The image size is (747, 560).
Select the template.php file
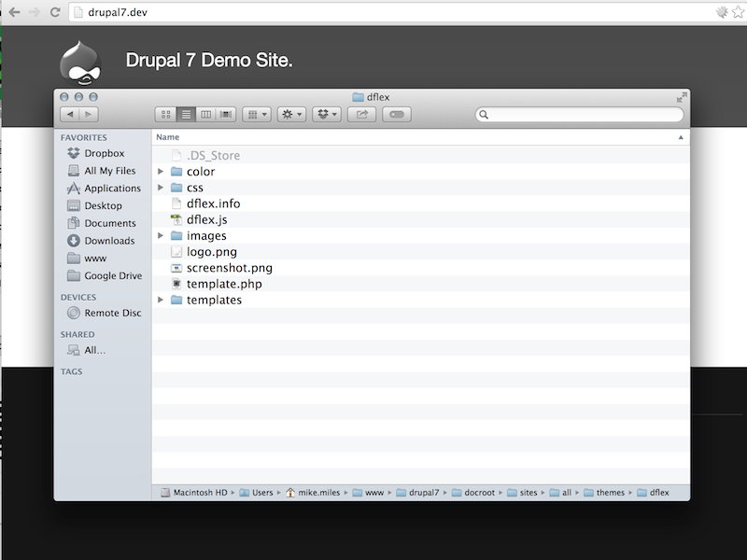[224, 284]
